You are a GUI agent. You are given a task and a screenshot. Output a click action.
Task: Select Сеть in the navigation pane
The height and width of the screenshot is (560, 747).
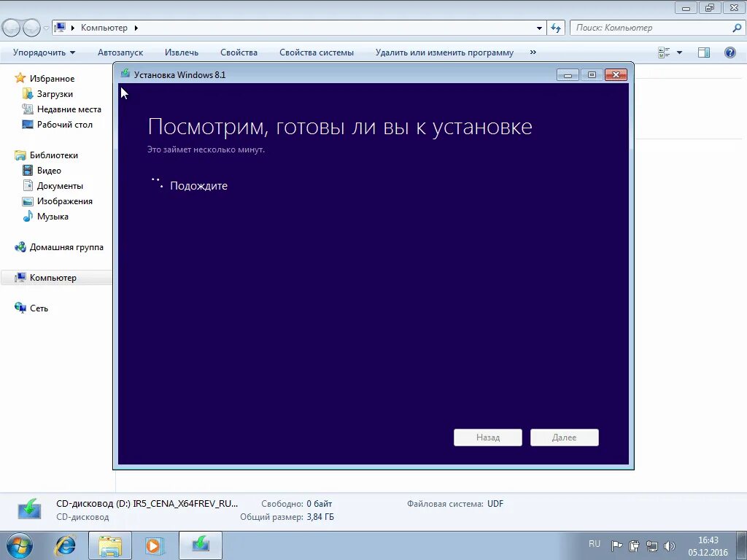[39, 308]
